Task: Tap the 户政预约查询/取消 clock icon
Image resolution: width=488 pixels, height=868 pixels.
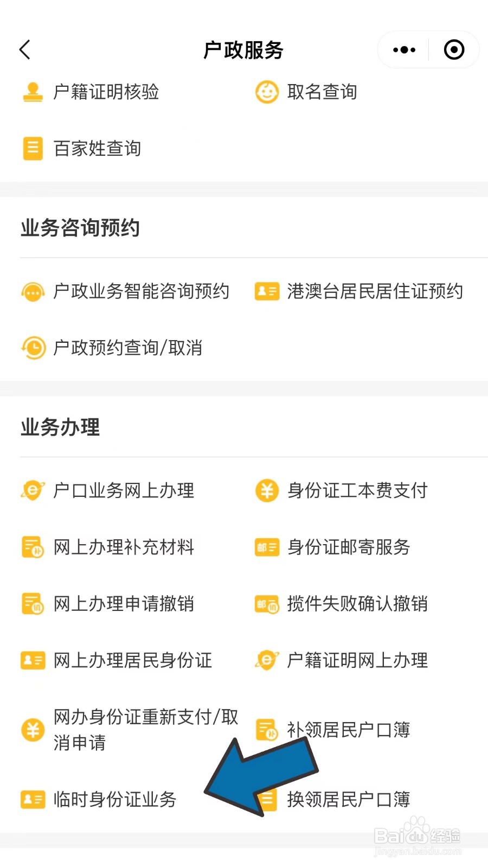Action: point(33,348)
